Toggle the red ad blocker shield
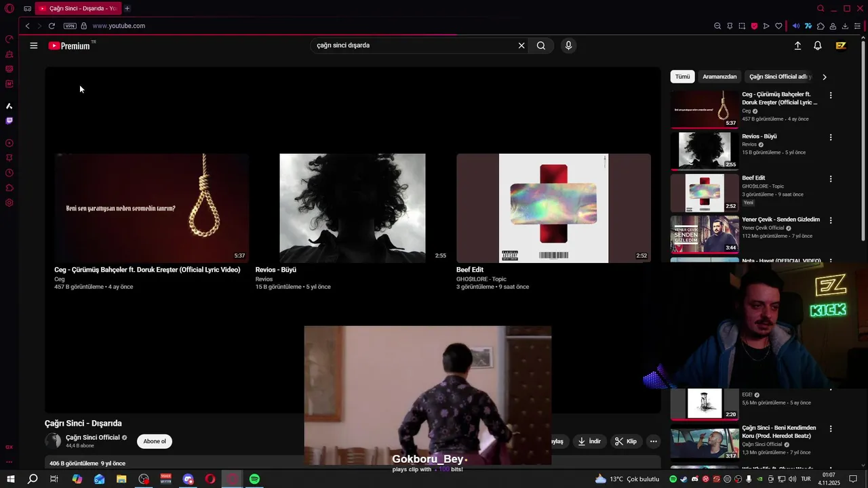Viewport: 868px width, 488px height. click(754, 26)
